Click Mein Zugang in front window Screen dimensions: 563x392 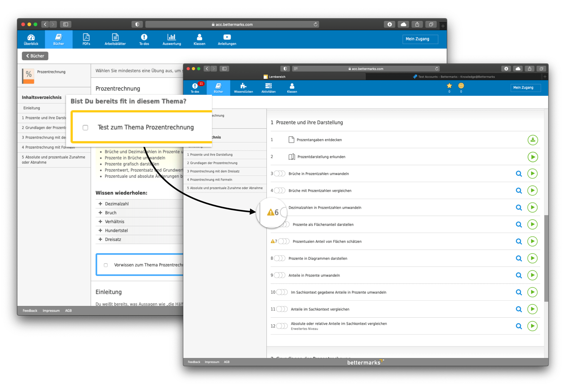click(x=525, y=87)
